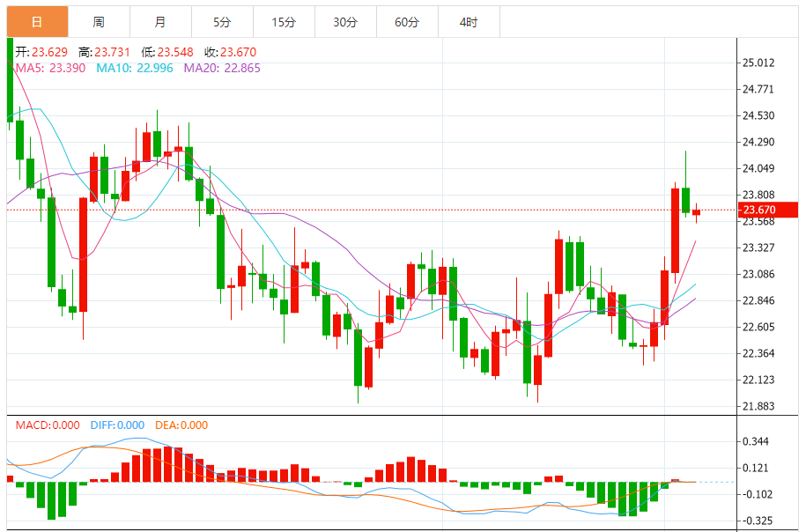806x532 pixels.
Task: Click the 24.049 price axis label
Action: coord(758,168)
